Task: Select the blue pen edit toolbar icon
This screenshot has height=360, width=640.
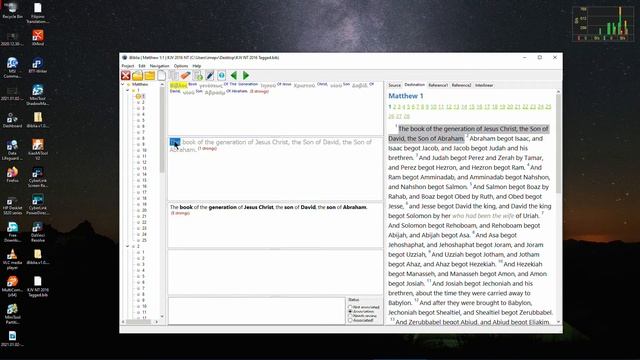Action: 210,76
